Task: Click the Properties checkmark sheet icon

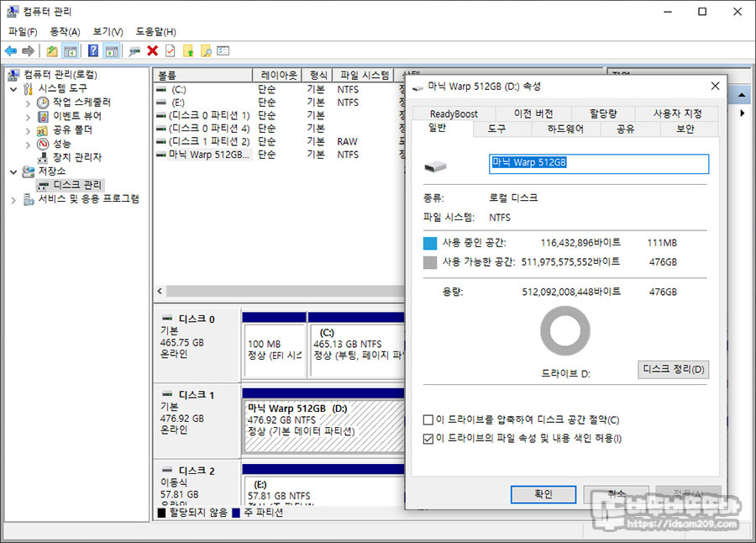Action: pos(171,50)
